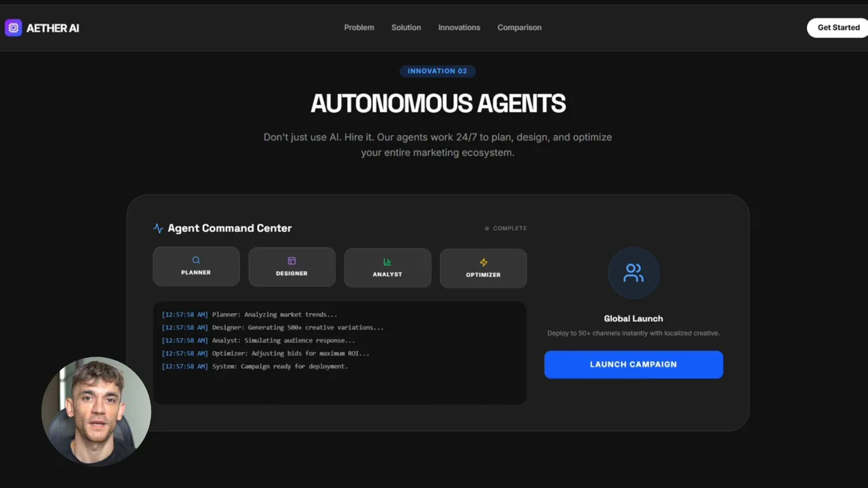The width and height of the screenshot is (868, 488).
Task: Click the 'Analyst: Simulating audience response' log line
Action: click(258, 340)
